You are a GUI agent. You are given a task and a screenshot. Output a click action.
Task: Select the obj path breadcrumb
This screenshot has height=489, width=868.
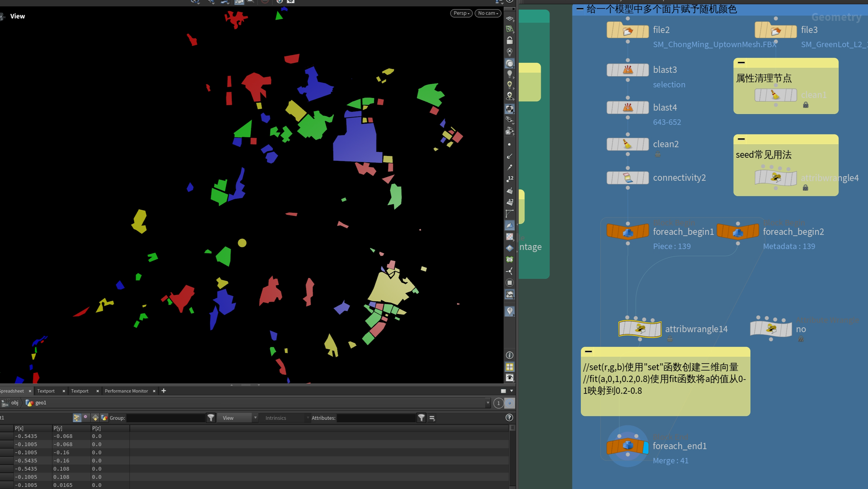pyautogui.click(x=14, y=403)
